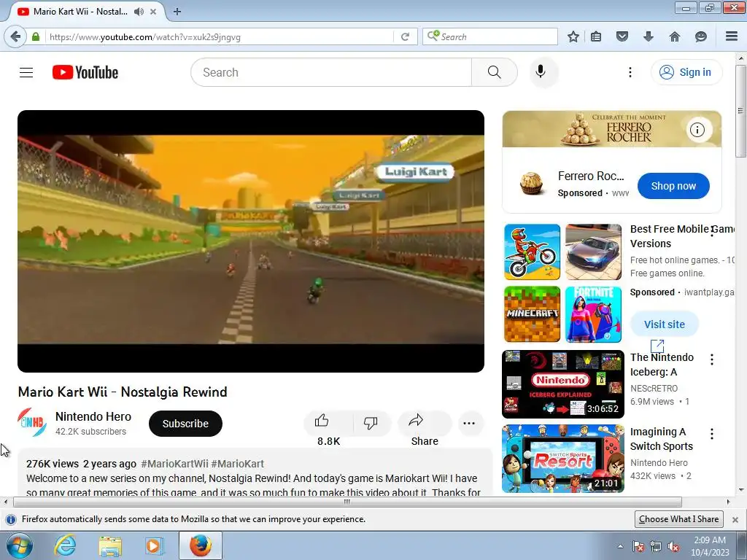Select the Mario Kart Wii browser tab
This screenshot has width=747, height=560.
(x=80, y=12)
